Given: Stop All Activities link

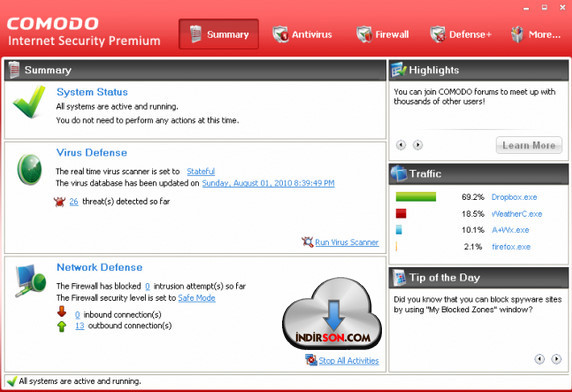Looking at the screenshot, I should (349, 361).
